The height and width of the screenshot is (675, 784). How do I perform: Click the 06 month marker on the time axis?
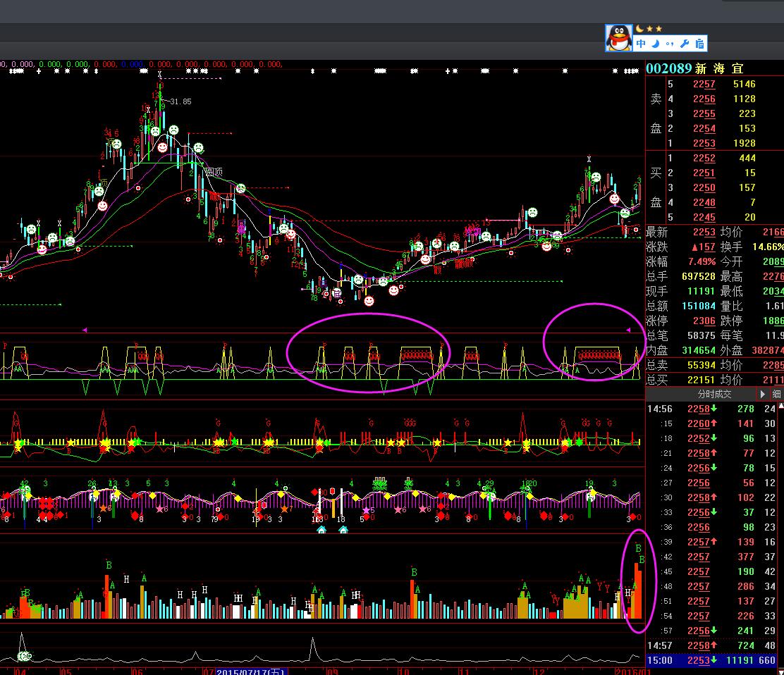(137, 671)
